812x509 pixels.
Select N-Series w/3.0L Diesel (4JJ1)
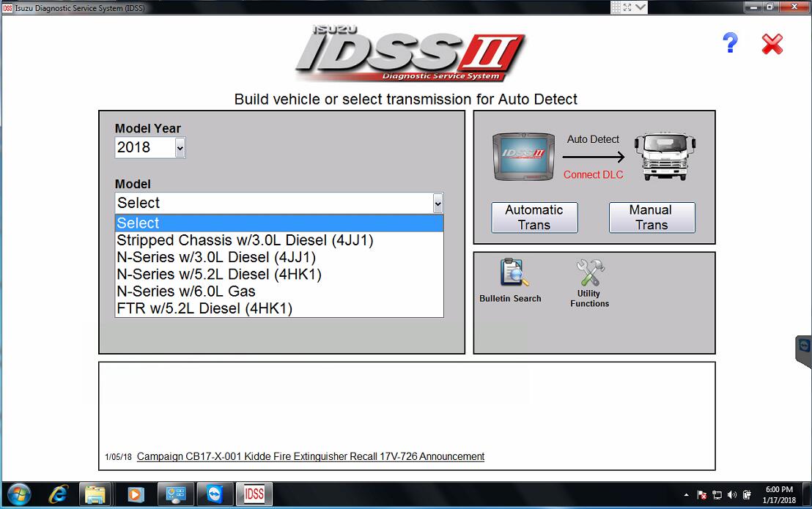[279, 257]
